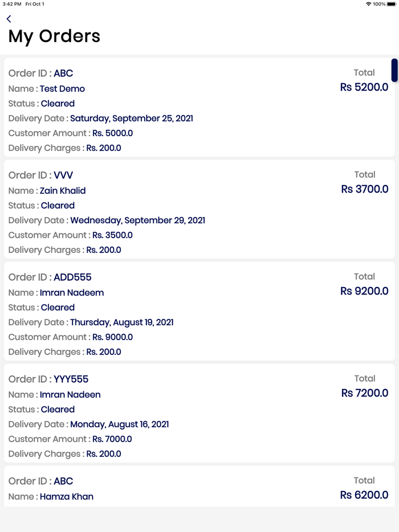This screenshot has height=532, width=399.
Task: Tap the battery status icon
Action: (391, 4)
